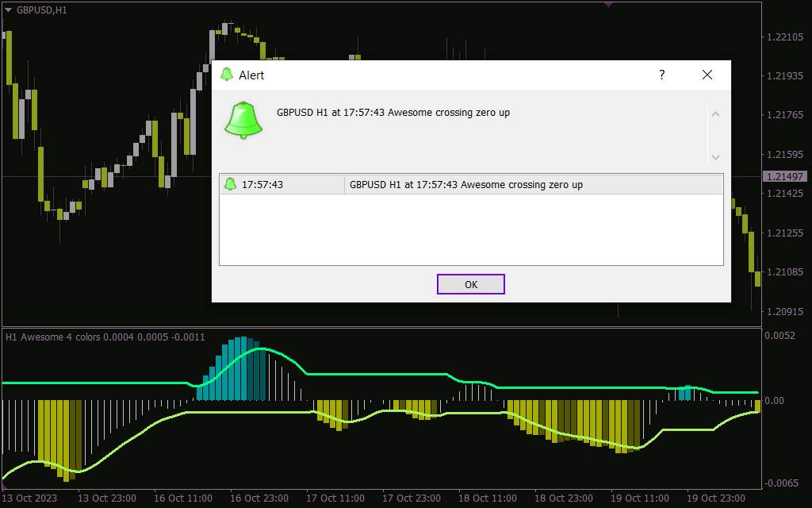
Task: Click the small bell icon in Alert title bar
Action: tap(227, 75)
